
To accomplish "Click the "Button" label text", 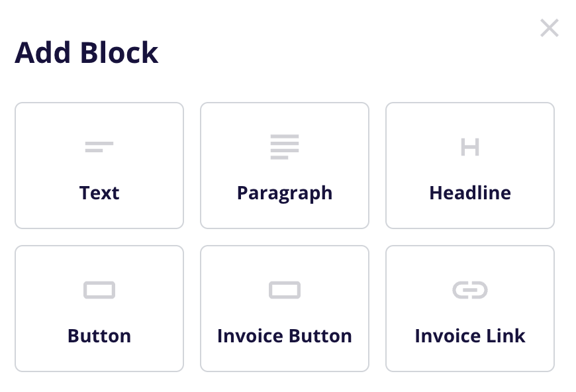I will (x=99, y=336).
